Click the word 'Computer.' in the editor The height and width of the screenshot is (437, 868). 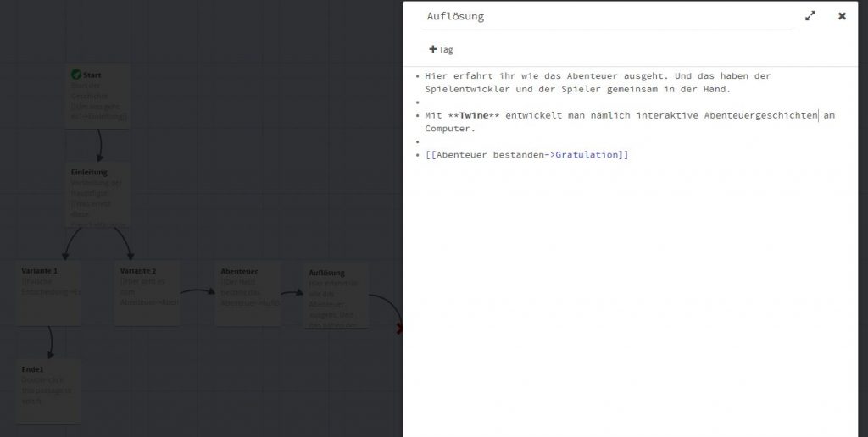tap(450, 129)
